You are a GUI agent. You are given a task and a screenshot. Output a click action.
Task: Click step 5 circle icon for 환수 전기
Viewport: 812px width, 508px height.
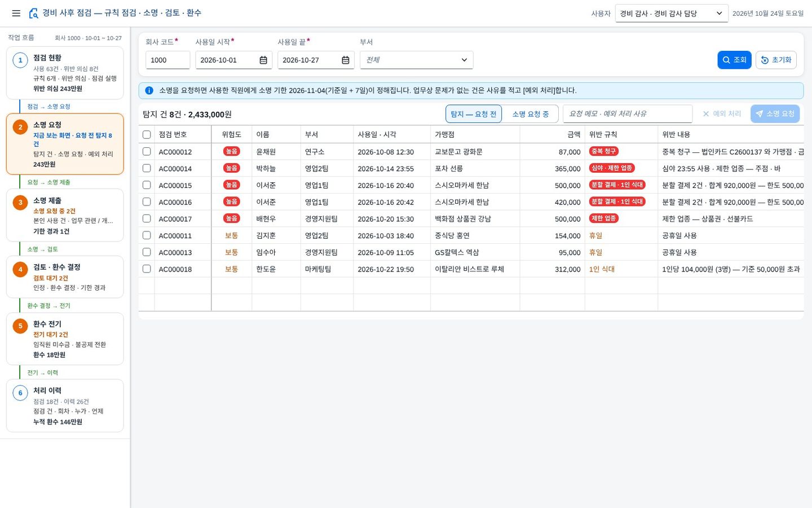click(x=20, y=326)
